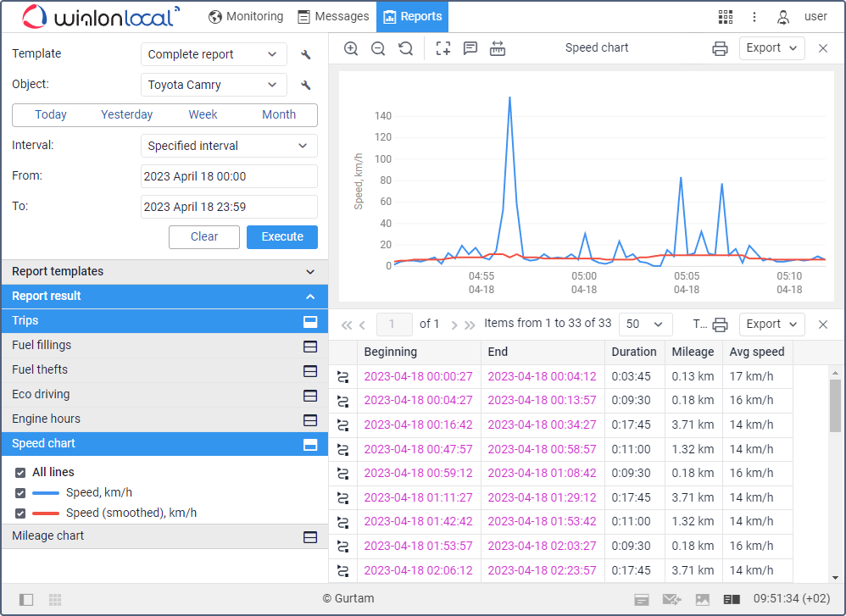The width and height of the screenshot is (846, 616).
Task: Toggle Eco driving table display icon
Action: pos(310,396)
